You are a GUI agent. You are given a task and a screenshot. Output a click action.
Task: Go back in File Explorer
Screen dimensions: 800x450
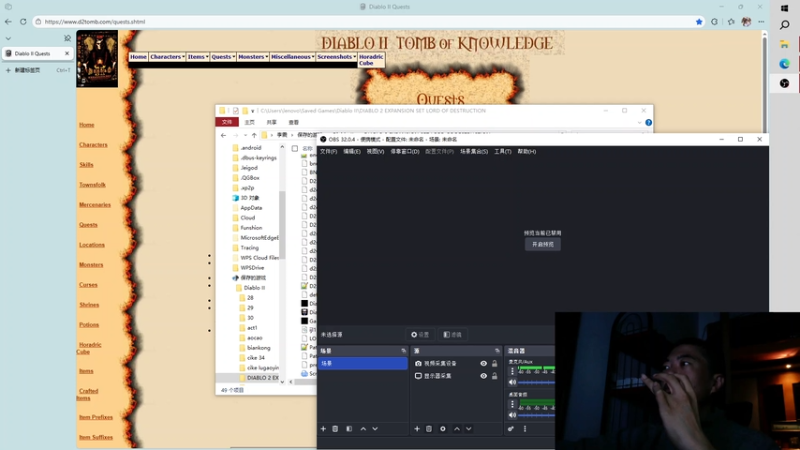pyautogui.click(x=223, y=135)
